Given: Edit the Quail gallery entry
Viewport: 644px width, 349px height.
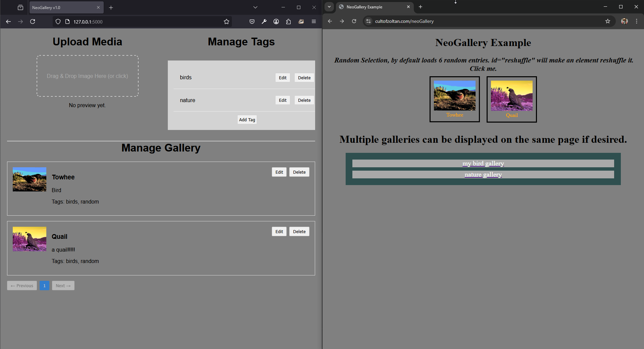Looking at the screenshot, I should coord(279,231).
